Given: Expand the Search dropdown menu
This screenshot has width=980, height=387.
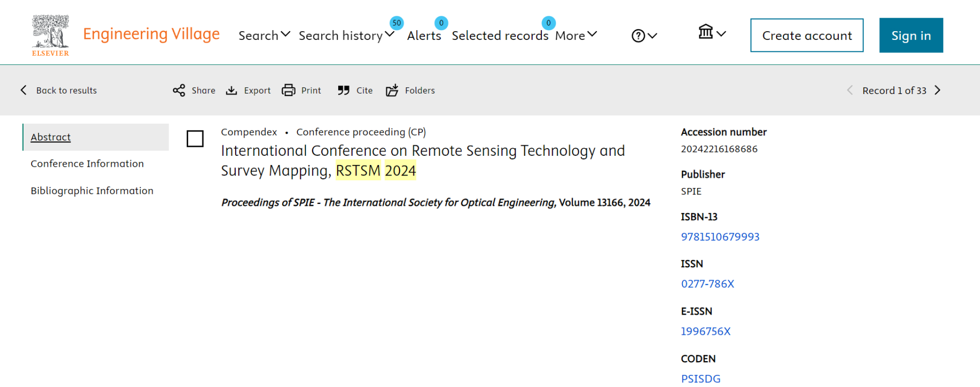Looking at the screenshot, I should (264, 35).
